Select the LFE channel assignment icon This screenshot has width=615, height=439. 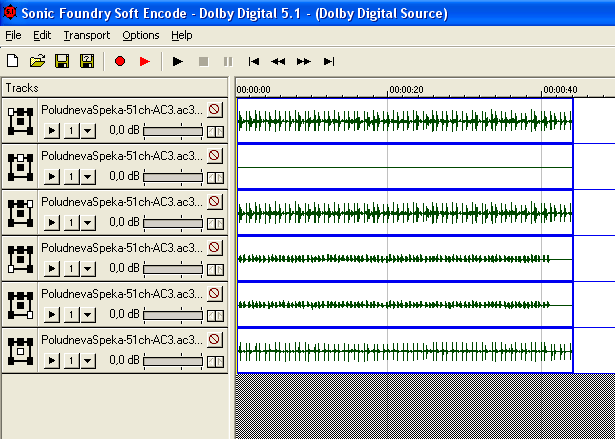click(x=20, y=351)
